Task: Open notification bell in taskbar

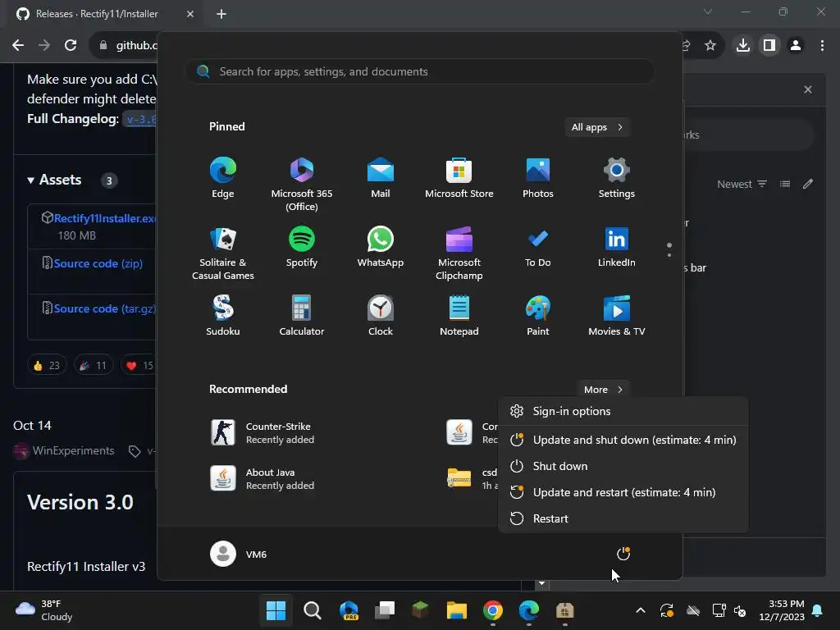Action: (818, 610)
